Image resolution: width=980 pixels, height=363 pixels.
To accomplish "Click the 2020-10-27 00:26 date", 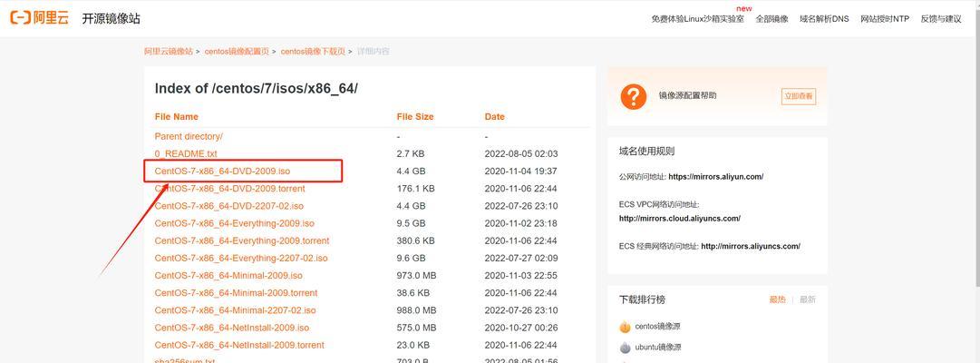I will pos(521,328).
